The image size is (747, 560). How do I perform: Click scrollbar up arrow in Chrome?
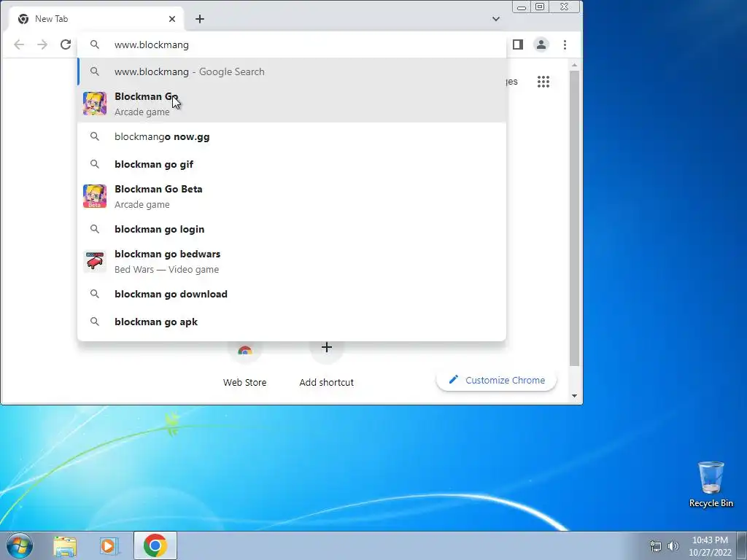pos(575,65)
